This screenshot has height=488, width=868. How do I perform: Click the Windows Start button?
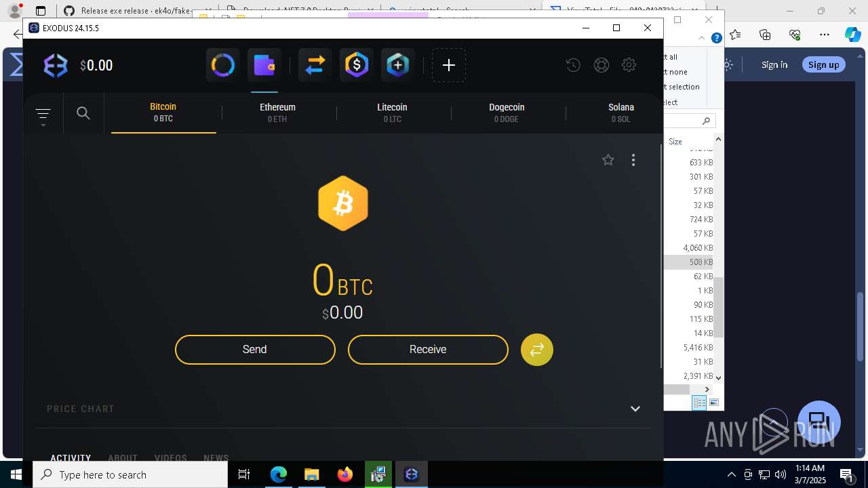click(x=16, y=474)
